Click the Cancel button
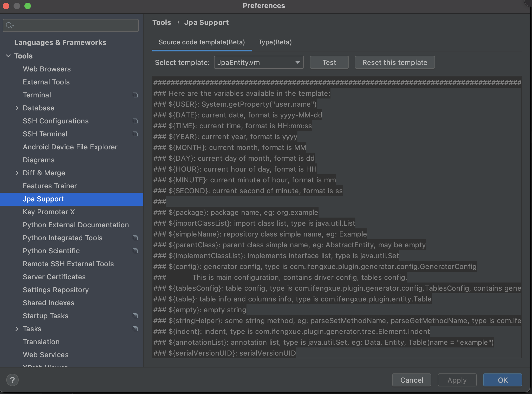Image resolution: width=532 pixels, height=394 pixels. pyautogui.click(x=411, y=380)
